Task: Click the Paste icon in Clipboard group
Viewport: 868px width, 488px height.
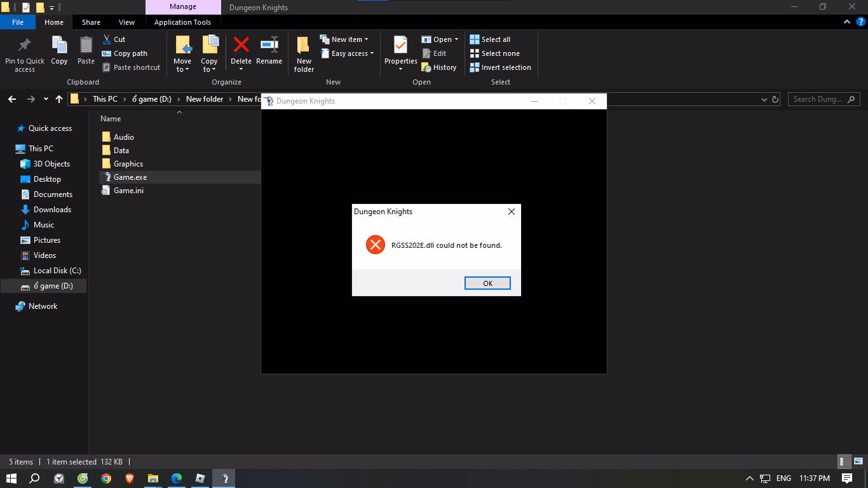Action: coord(86,46)
